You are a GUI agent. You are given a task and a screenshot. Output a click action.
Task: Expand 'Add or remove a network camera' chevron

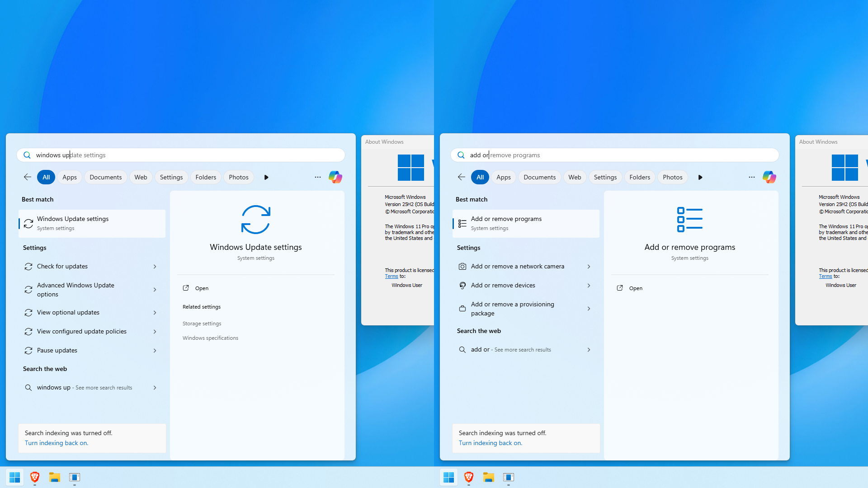[589, 267]
